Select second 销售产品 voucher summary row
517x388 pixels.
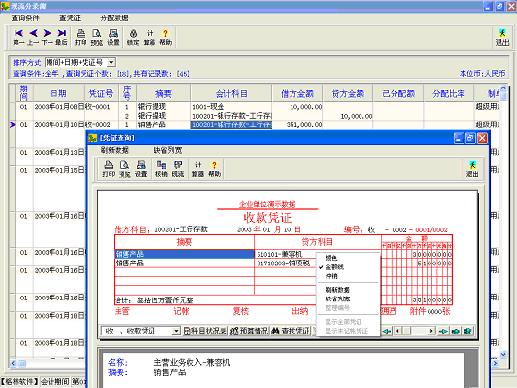(x=185, y=263)
